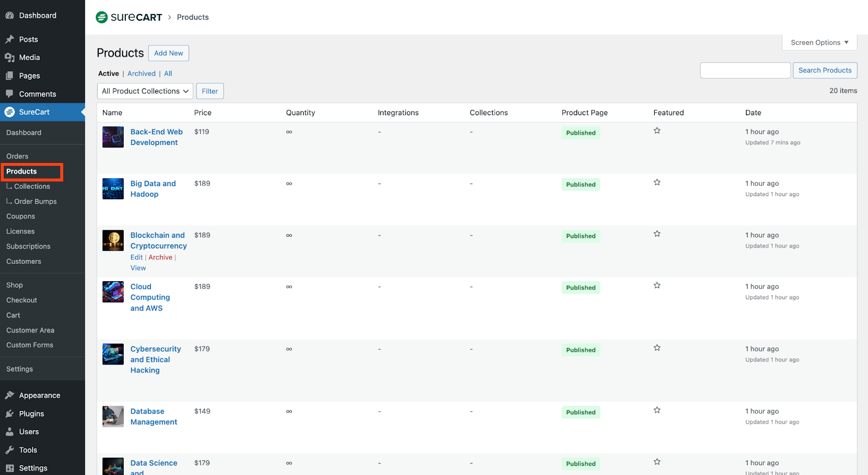Open Appearance brush icon in sidebar
868x475 pixels.
[x=9, y=395]
